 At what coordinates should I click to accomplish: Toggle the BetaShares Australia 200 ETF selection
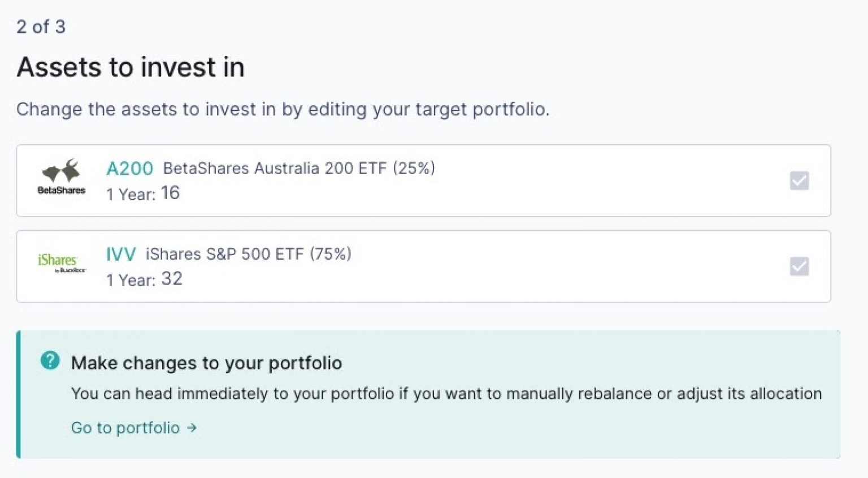(x=798, y=180)
